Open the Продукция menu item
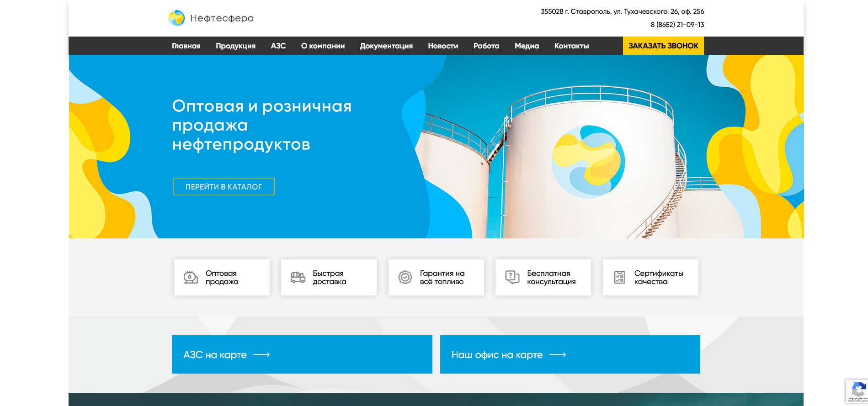Viewport: 868px width, 406px height. [x=235, y=46]
